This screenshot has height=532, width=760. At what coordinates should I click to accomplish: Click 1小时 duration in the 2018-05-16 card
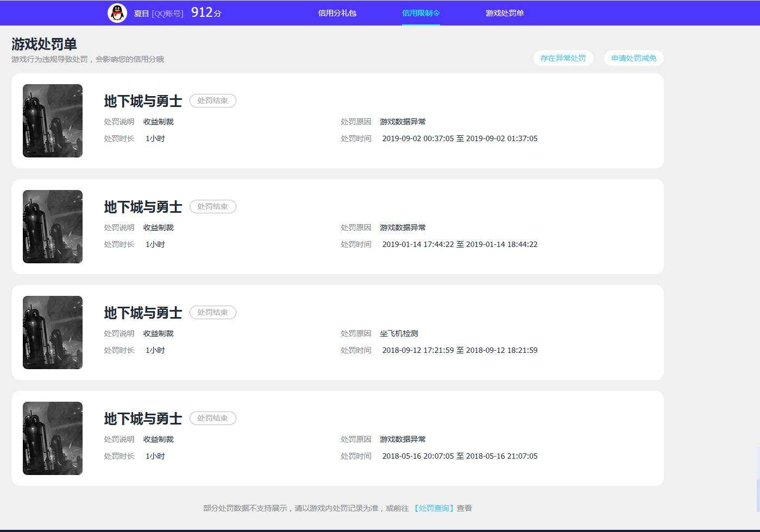coord(155,456)
